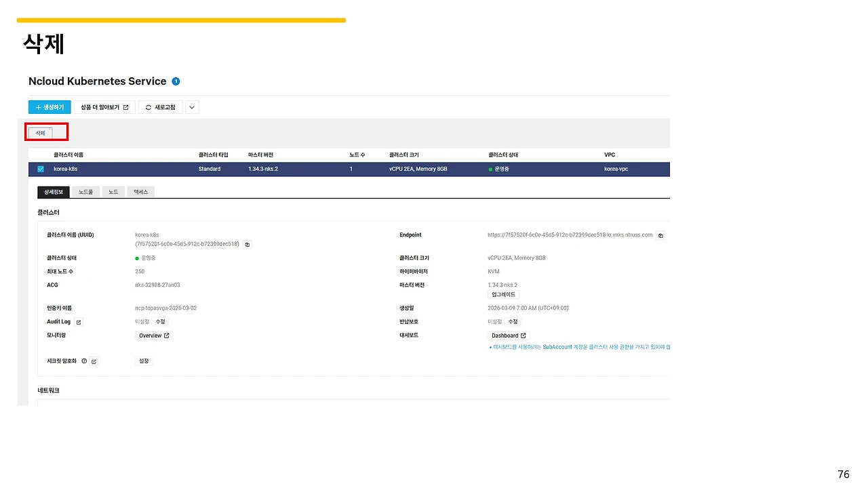Click the Standard cluster type cell
The image size is (868, 488).
coord(210,169)
